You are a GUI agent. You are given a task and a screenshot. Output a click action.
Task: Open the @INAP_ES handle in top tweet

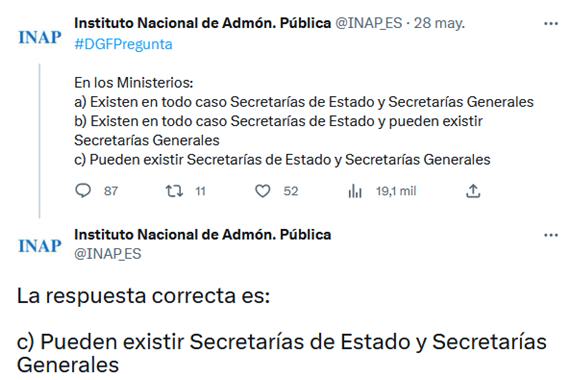click(x=369, y=23)
